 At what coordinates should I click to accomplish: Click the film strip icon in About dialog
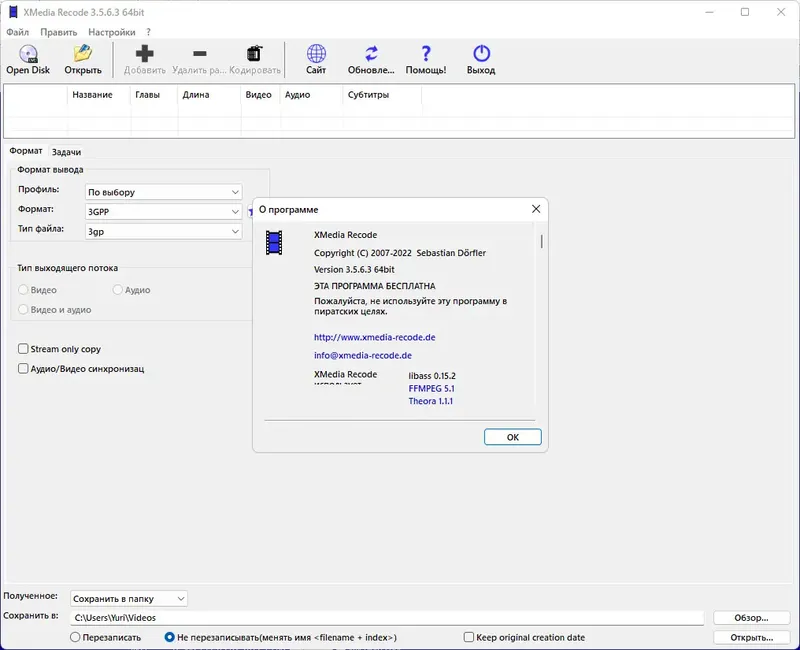[x=274, y=243]
